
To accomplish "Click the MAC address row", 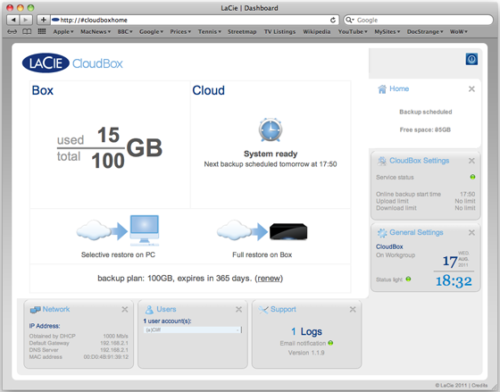I will coord(79,357).
